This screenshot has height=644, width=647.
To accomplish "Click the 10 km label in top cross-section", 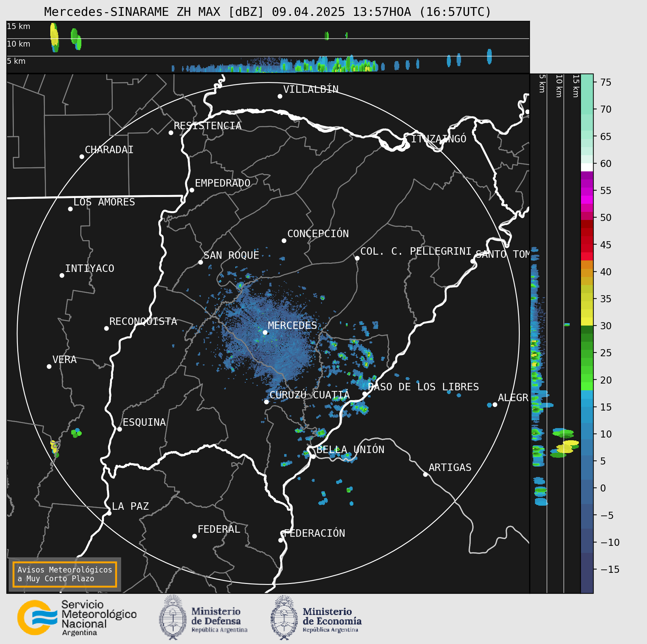I will click(x=19, y=44).
